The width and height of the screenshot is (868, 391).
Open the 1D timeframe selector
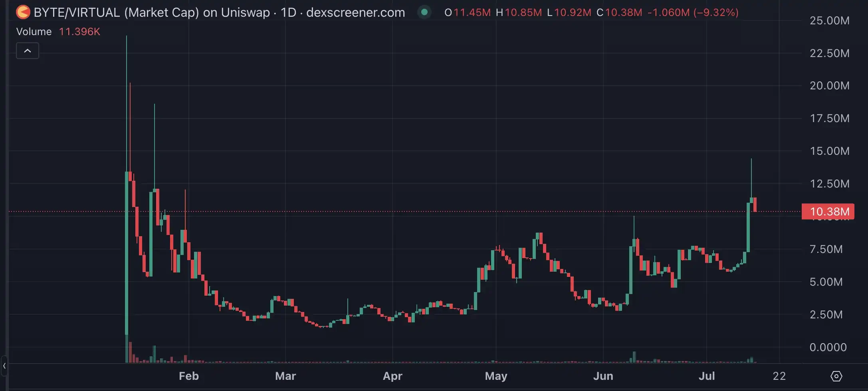[289, 12]
